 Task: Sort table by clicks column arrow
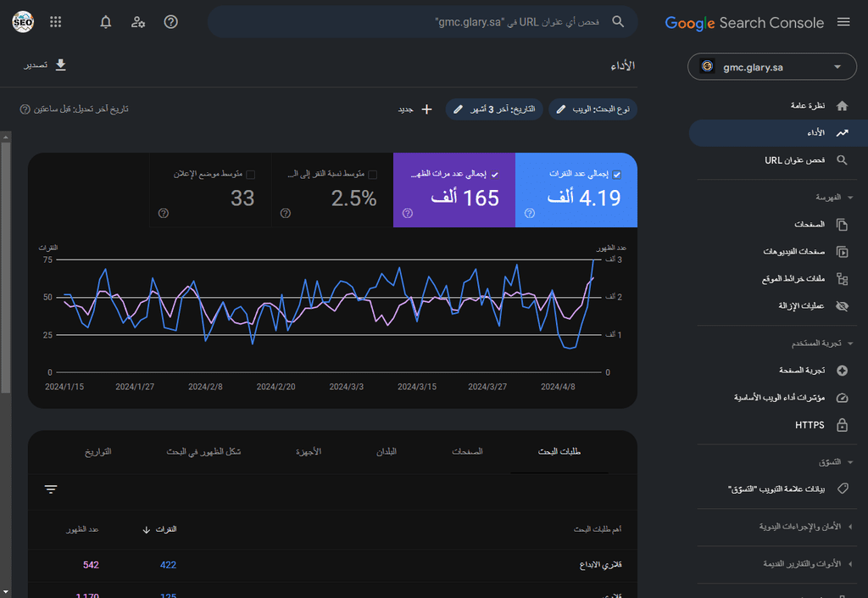click(x=146, y=530)
